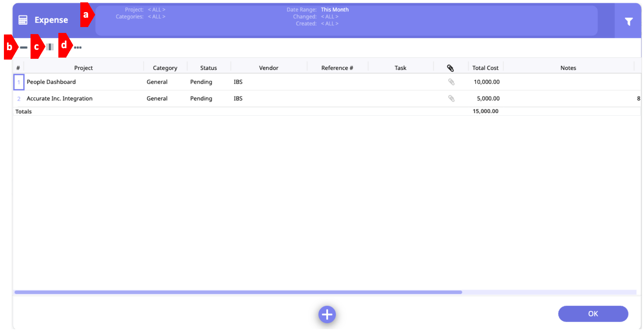This screenshot has width=644, height=330.
Task: Select row number 2 selector
Action: (x=19, y=99)
